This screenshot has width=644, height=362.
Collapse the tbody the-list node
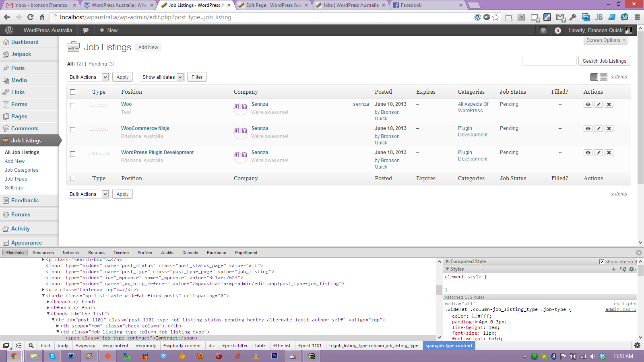coord(48,314)
